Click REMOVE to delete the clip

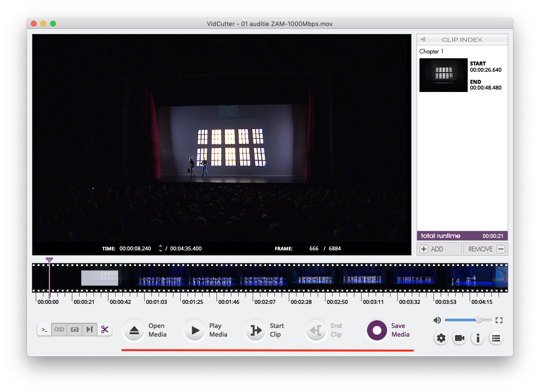[x=485, y=249]
